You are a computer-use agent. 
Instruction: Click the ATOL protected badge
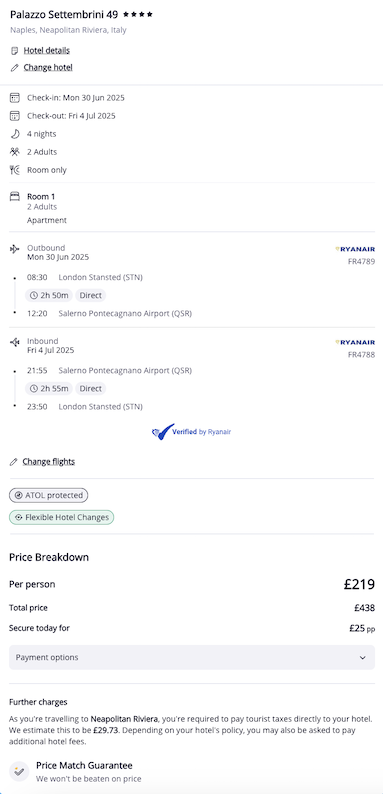click(x=49, y=495)
